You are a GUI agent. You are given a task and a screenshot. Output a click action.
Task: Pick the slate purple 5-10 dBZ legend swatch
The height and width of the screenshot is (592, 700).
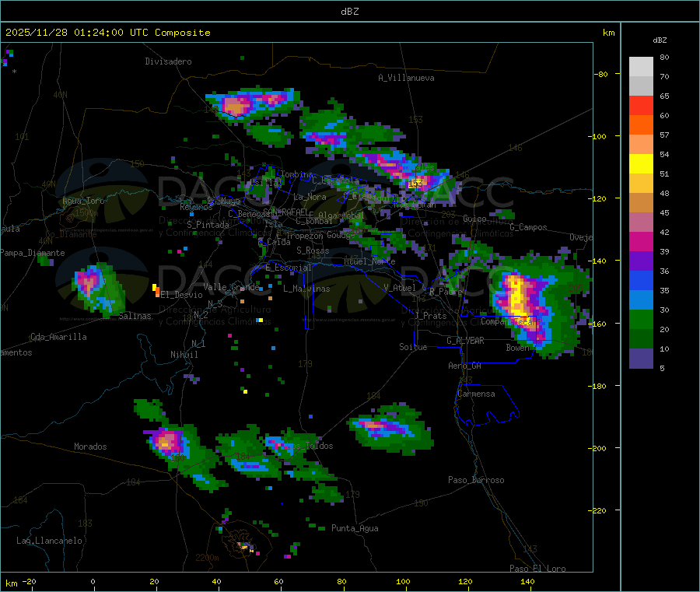(x=641, y=359)
